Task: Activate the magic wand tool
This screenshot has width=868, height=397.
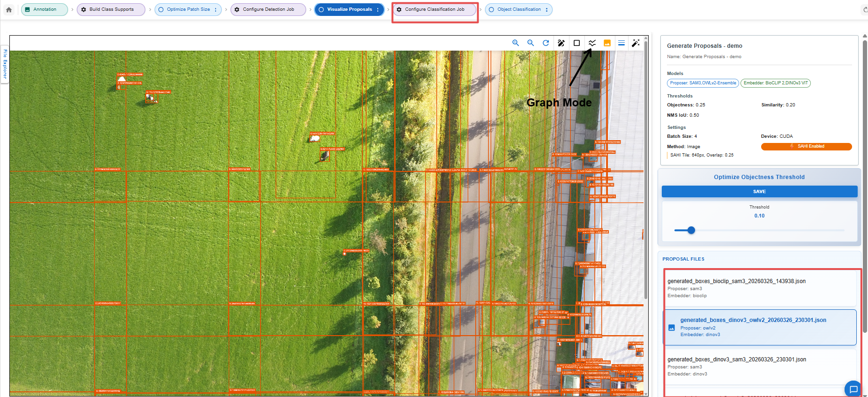Action: click(636, 43)
